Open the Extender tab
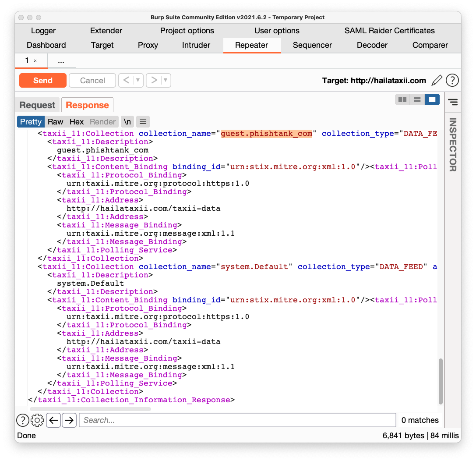The width and height of the screenshot is (476, 461). coord(106,31)
